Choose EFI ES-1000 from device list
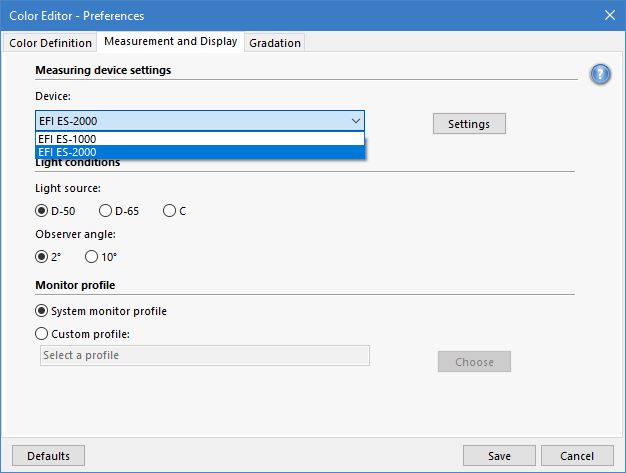The height and width of the screenshot is (473, 626). click(x=200, y=139)
